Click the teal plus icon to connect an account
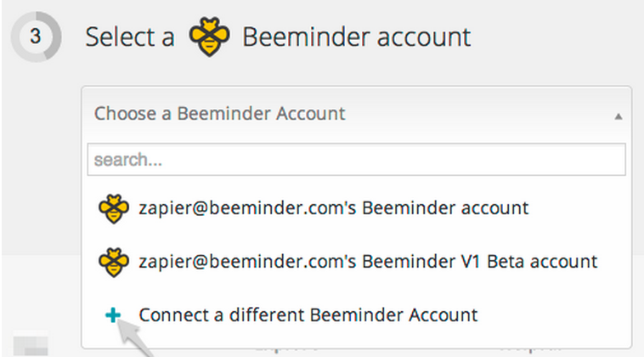 [113, 315]
